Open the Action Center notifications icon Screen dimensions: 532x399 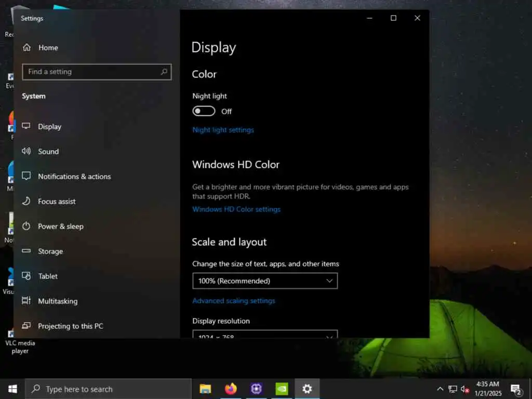tap(516, 389)
